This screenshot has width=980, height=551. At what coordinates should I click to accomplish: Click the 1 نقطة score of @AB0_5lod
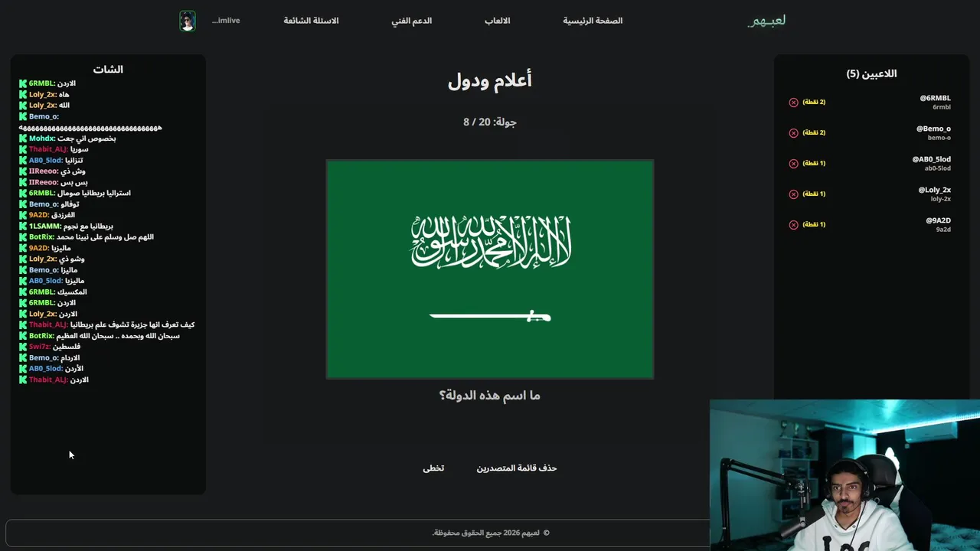[x=814, y=163]
